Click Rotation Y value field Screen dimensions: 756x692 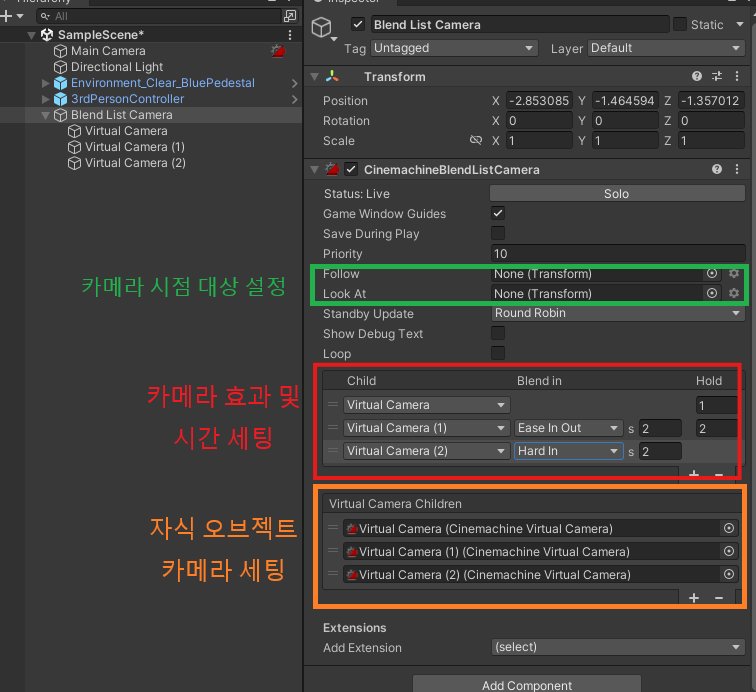625,121
